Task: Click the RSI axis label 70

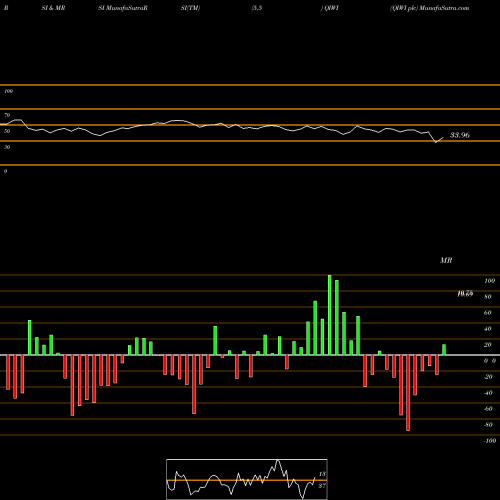Action: (7, 115)
